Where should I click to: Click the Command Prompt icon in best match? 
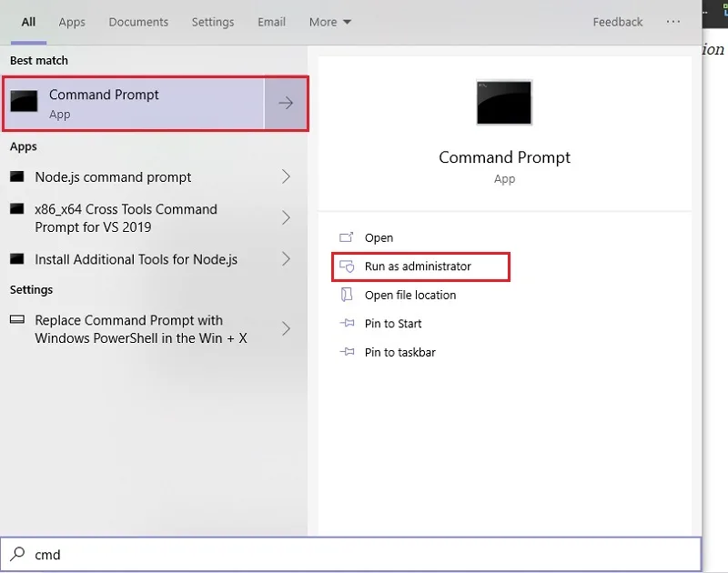click(24, 102)
